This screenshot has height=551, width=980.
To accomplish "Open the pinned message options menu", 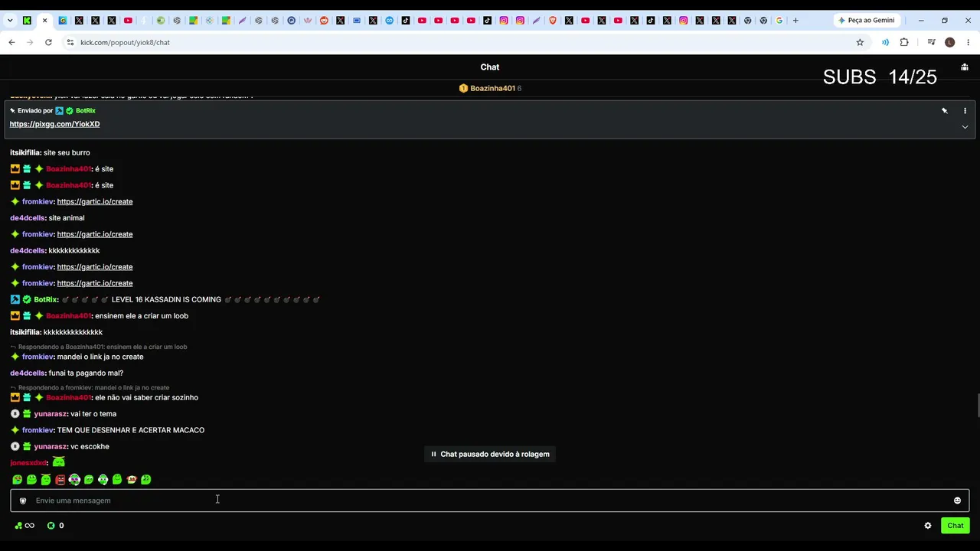I will (965, 111).
